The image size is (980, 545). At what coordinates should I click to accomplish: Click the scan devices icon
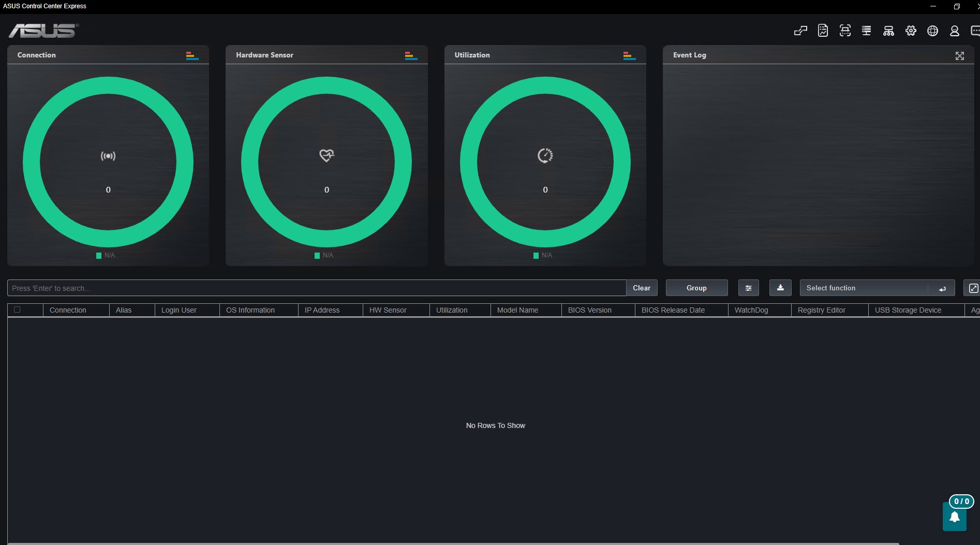845,31
